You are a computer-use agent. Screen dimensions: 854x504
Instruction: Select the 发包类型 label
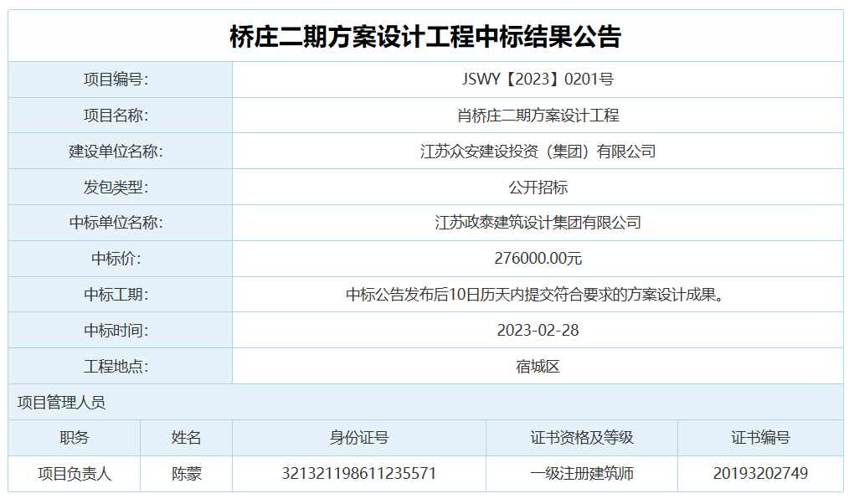[x=116, y=188]
